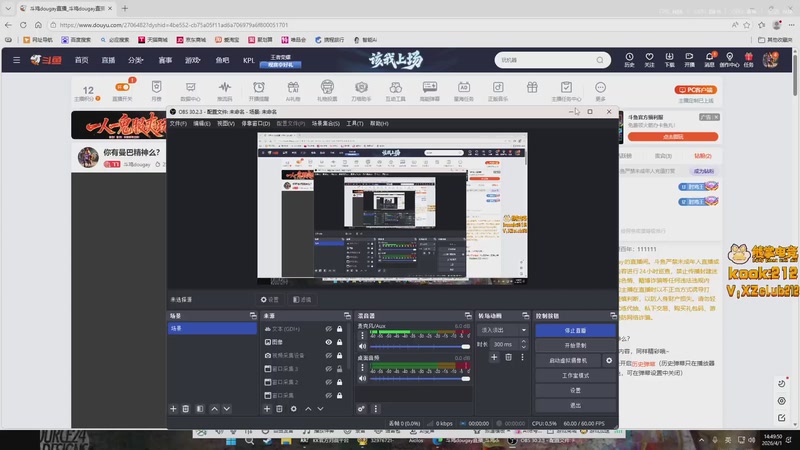
Task: Show the 文本 (GDI+) source
Action: pyautogui.click(x=329, y=329)
